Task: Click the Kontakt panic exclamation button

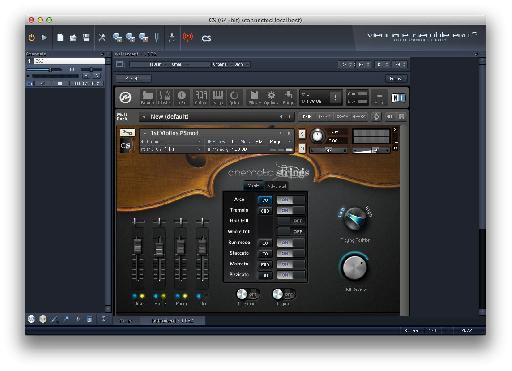Action: 335,97
